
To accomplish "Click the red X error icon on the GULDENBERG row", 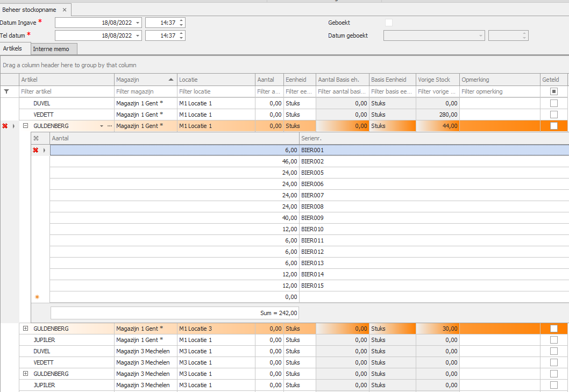I will 5,126.
